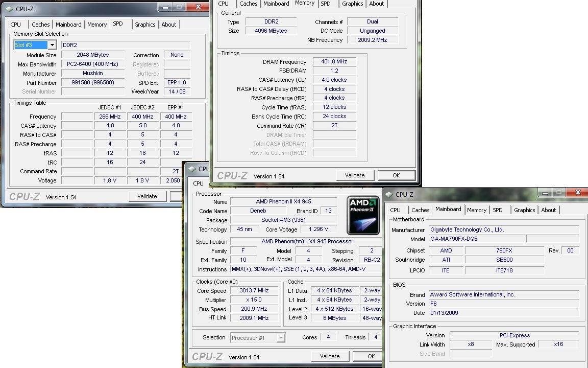Click the GA-MA790FX-DQ6 model field
Image resolution: width=588 pixels, height=368 pixels.
click(476, 239)
